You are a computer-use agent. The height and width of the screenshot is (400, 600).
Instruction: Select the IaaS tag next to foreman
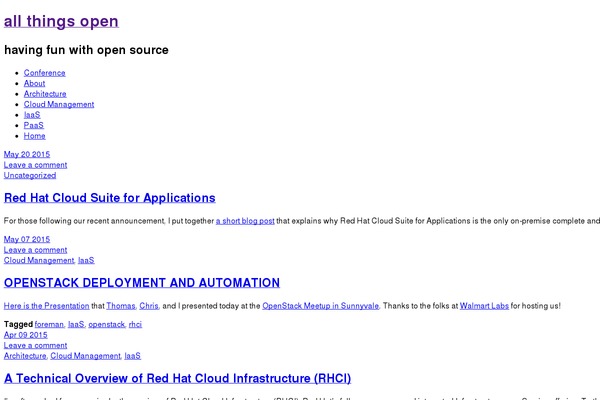(76, 324)
